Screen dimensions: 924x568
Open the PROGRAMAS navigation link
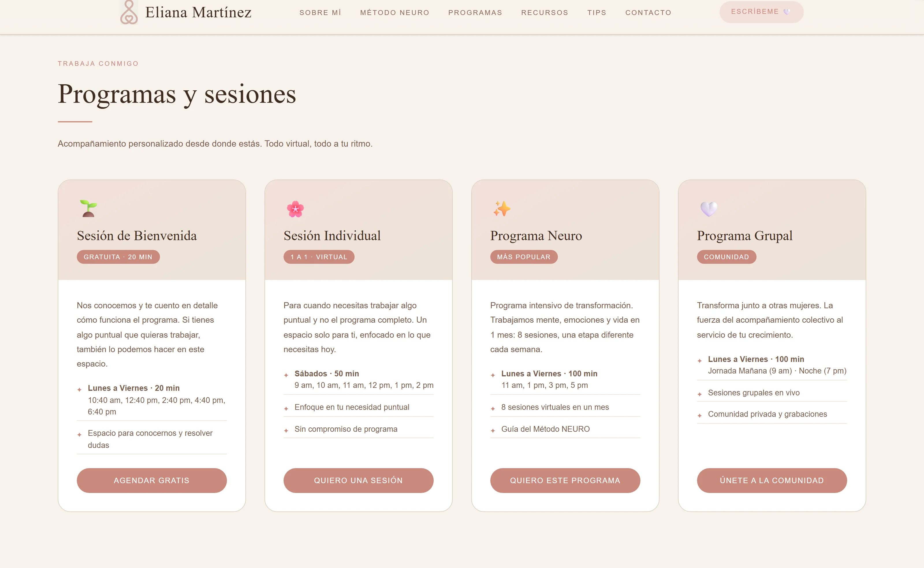(x=475, y=12)
